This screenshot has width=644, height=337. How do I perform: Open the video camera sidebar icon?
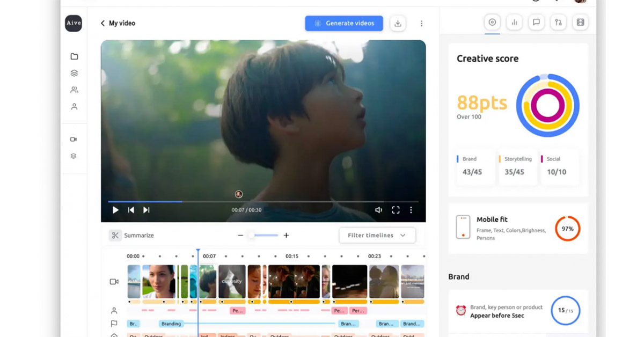point(74,139)
